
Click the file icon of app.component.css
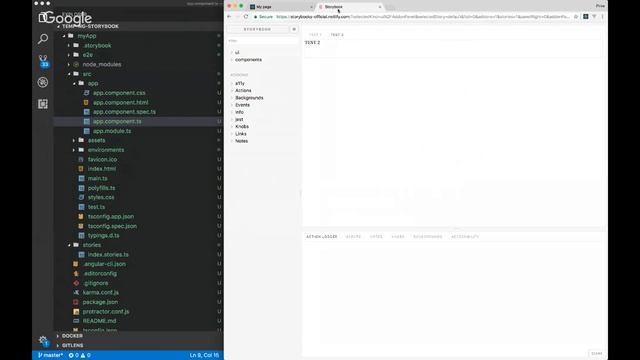87,93
